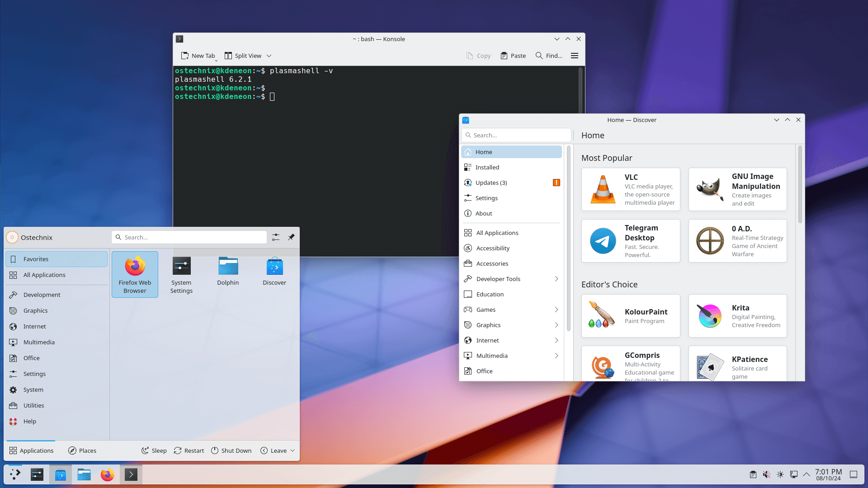868x488 pixels.
Task: Expand the Split View dropdown arrow
Action: pyautogui.click(x=269, y=56)
